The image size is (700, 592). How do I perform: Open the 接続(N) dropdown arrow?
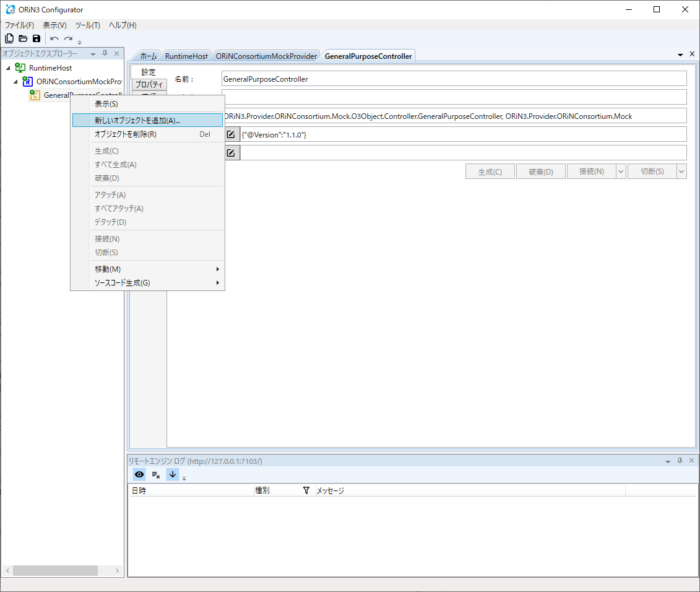pos(621,172)
